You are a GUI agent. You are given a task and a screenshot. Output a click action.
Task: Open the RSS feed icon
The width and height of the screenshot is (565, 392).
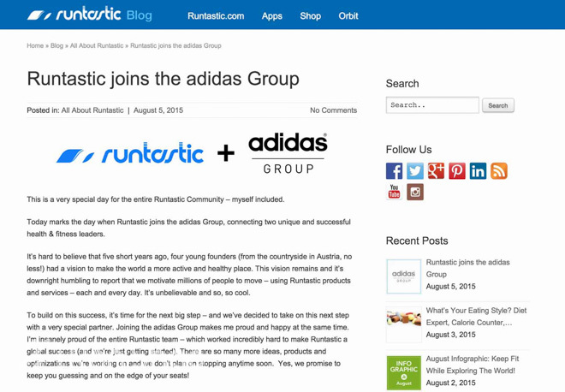point(499,171)
